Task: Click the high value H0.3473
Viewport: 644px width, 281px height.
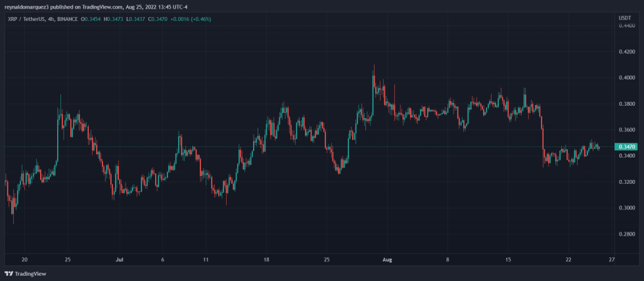Action: [x=113, y=19]
